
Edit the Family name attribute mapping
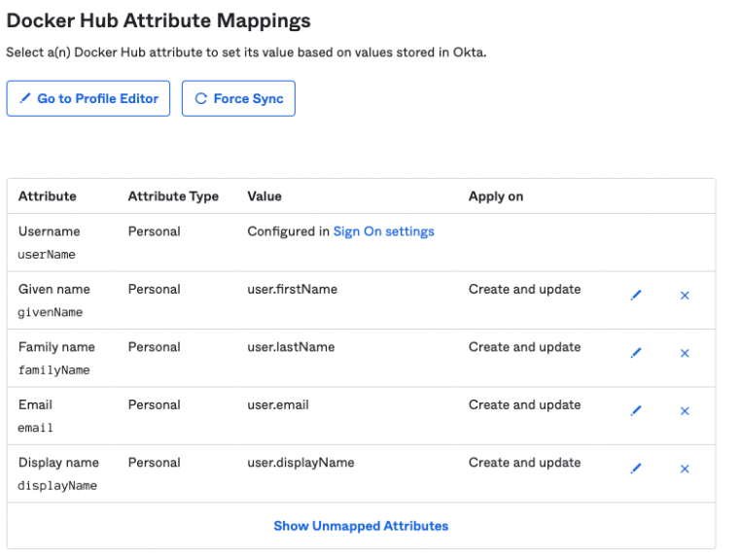(636, 353)
